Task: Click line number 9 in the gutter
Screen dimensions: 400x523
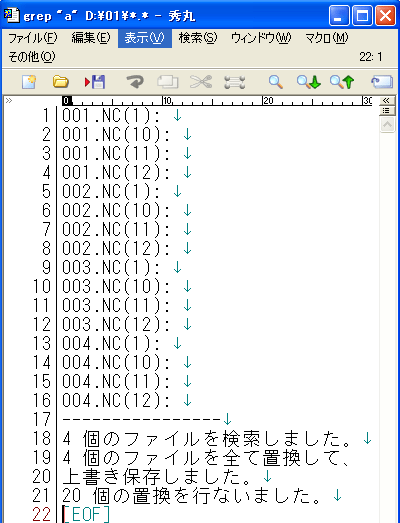Action: point(46,268)
